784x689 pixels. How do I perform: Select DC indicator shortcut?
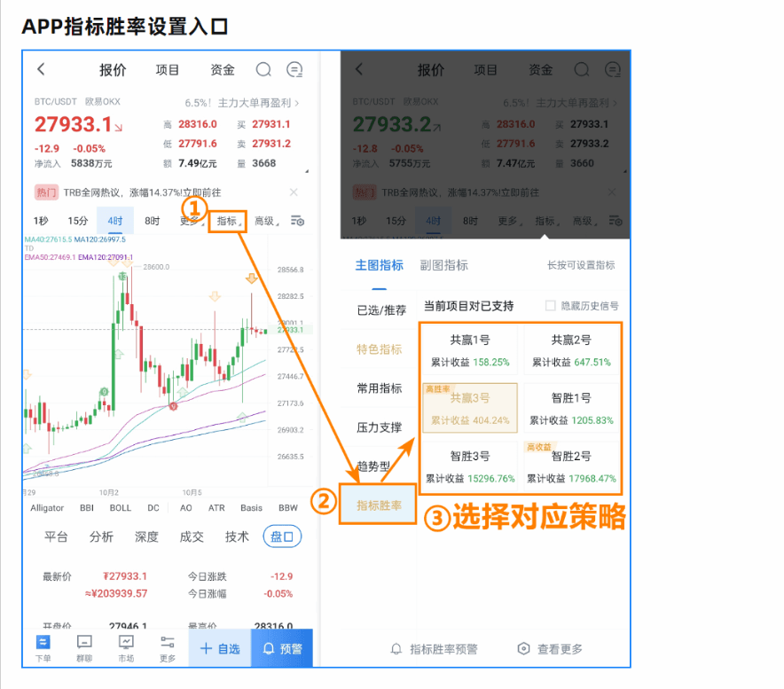click(x=153, y=507)
